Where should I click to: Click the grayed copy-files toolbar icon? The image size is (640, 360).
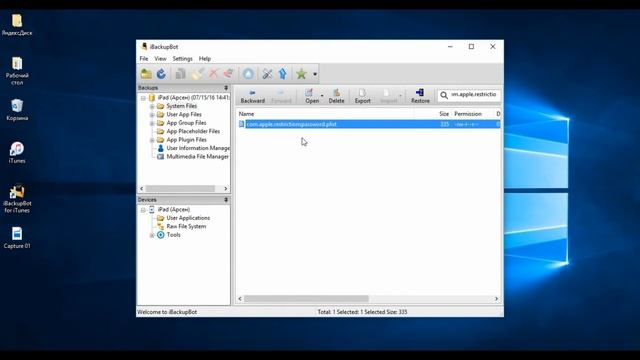(x=180, y=74)
